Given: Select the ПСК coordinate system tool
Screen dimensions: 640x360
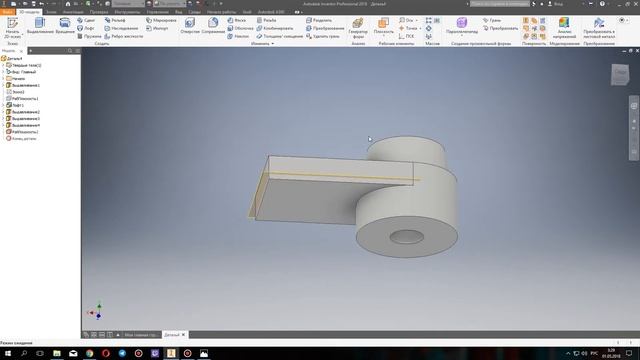Looking at the screenshot, I should [x=406, y=36].
